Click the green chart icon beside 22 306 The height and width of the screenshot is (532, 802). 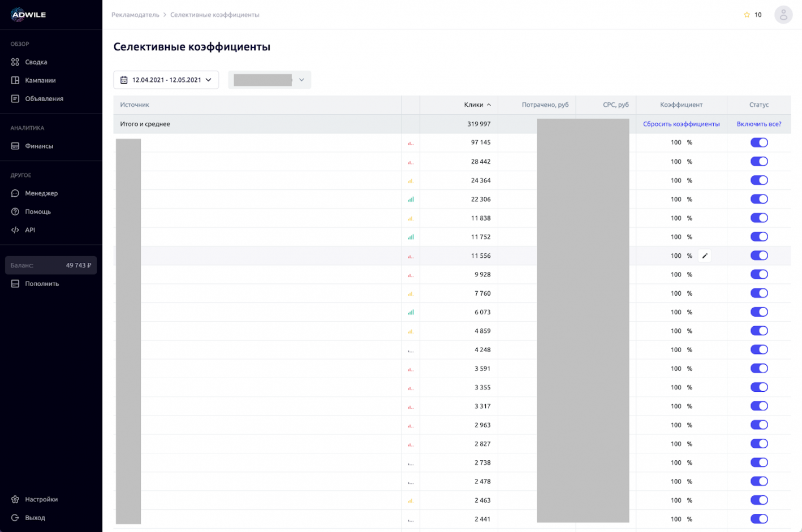pyautogui.click(x=411, y=200)
